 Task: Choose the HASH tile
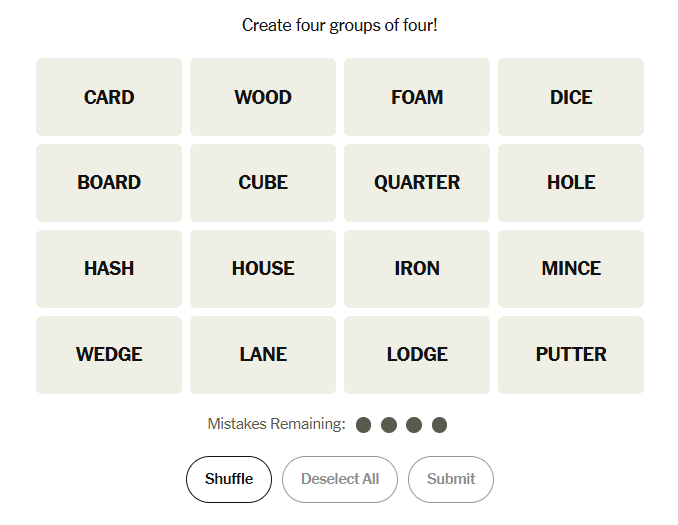tap(109, 269)
